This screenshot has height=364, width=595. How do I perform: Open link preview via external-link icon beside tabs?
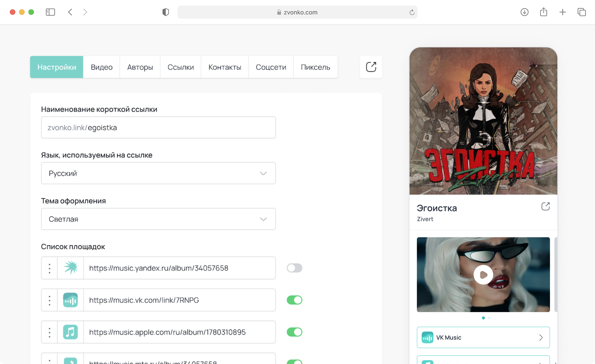tap(371, 67)
